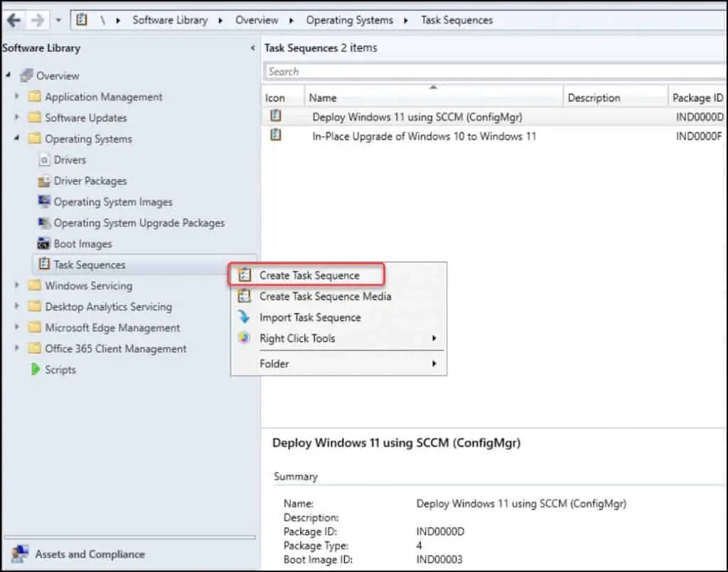This screenshot has width=728, height=572.
Task: Click the Application Management folder icon
Action: (34, 97)
